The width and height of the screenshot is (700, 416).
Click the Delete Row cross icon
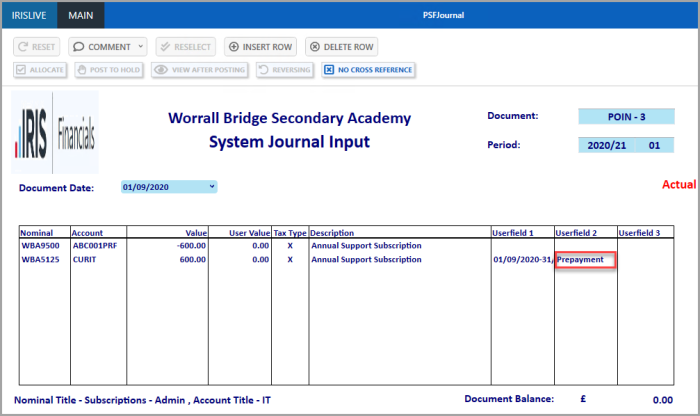point(314,47)
